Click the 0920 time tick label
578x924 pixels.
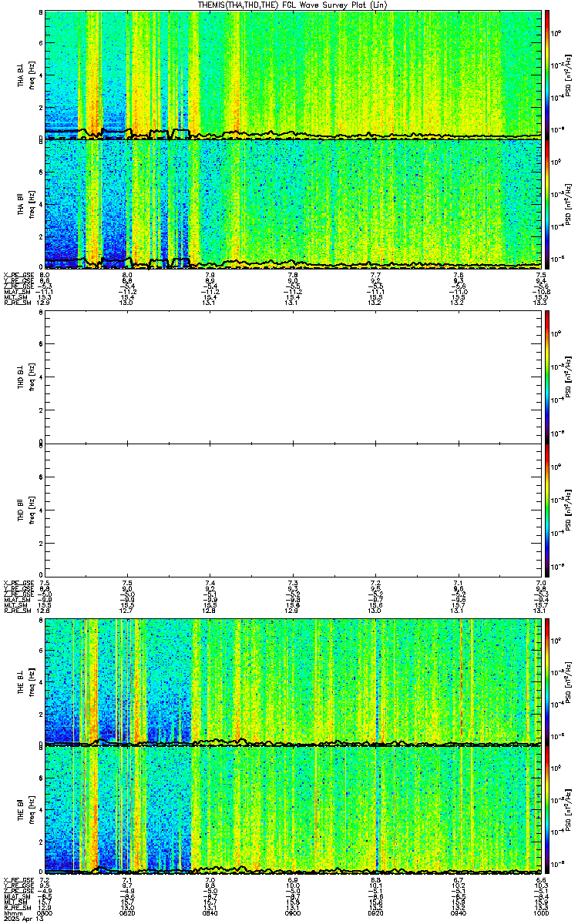click(x=376, y=914)
